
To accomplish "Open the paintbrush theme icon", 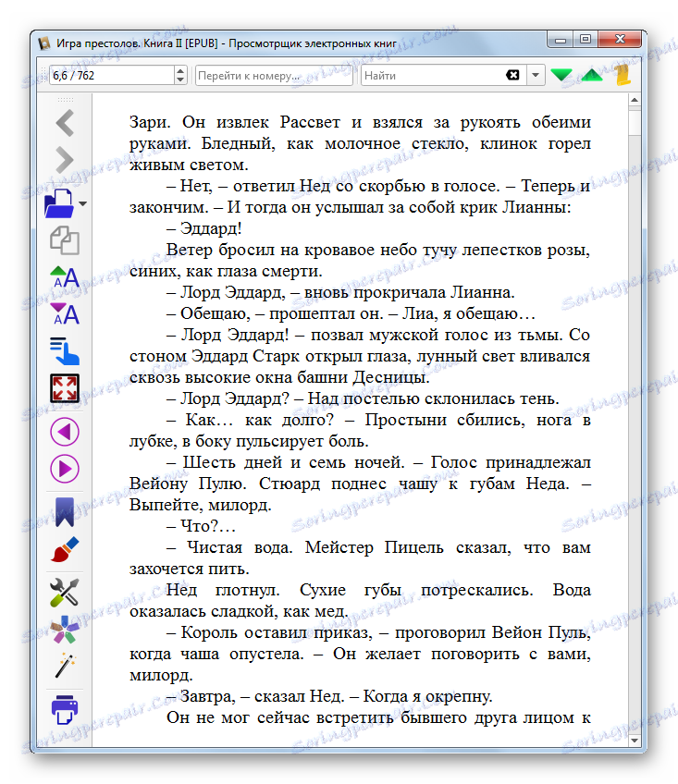I will point(65,549).
